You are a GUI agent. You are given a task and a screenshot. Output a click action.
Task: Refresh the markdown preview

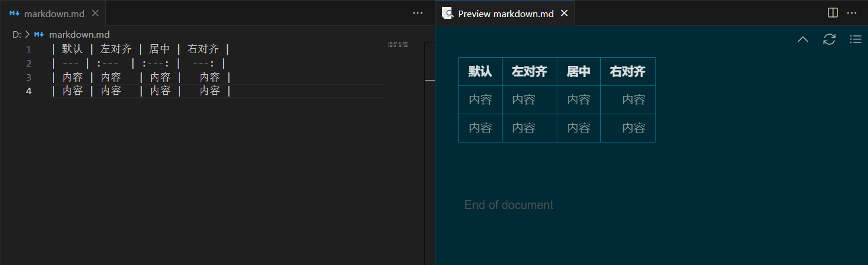point(829,39)
